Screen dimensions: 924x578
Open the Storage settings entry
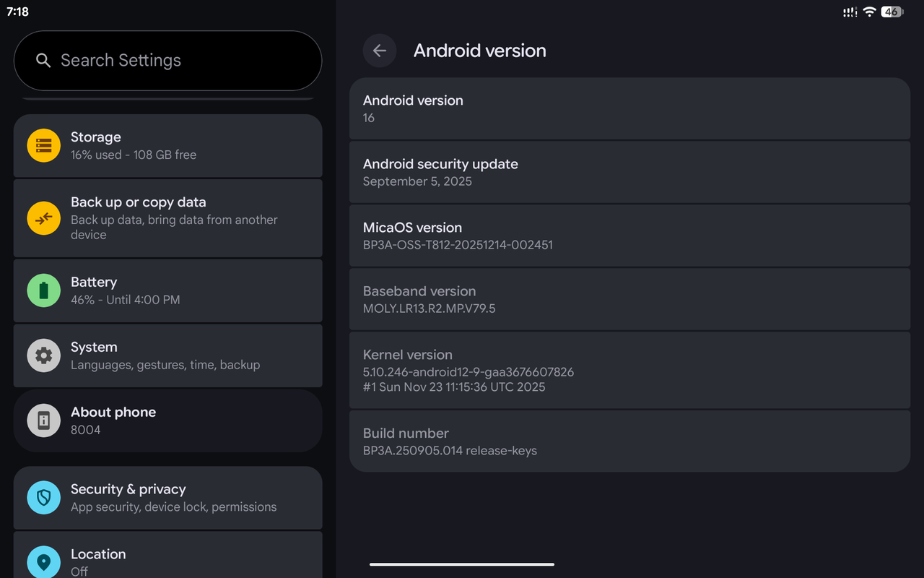tap(167, 145)
